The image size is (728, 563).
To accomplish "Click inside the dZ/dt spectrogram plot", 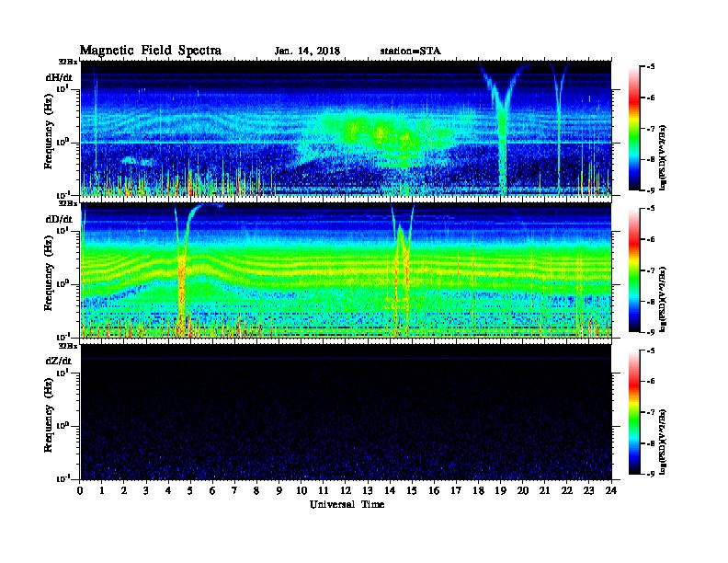I will click(346, 412).
